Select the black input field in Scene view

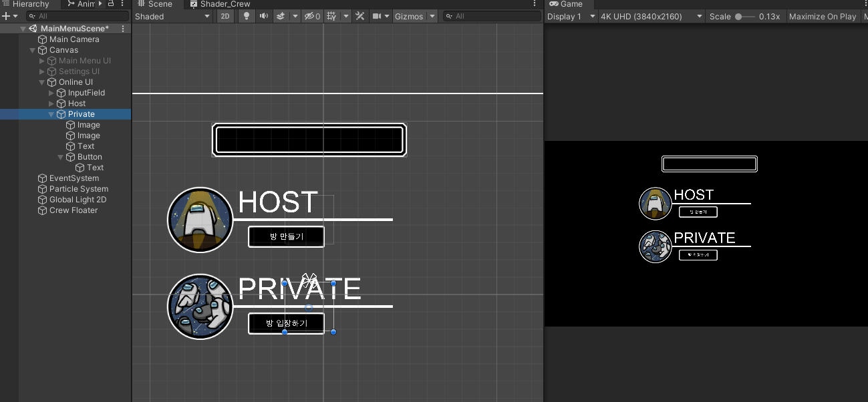(x=309, y=140)
